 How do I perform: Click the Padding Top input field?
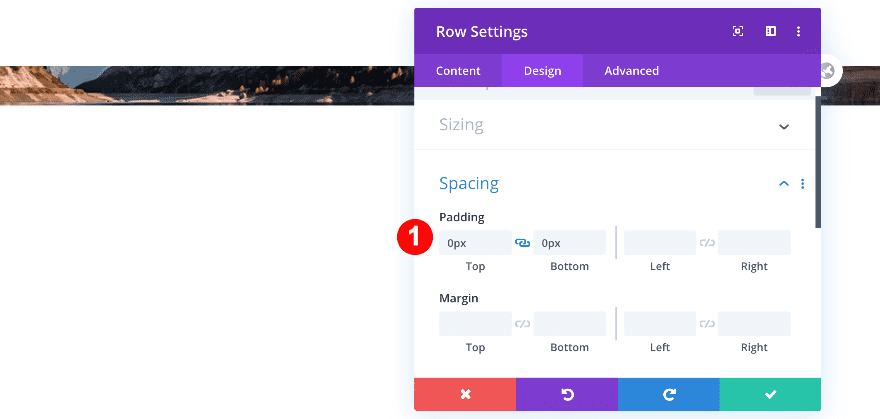[475, 243]
